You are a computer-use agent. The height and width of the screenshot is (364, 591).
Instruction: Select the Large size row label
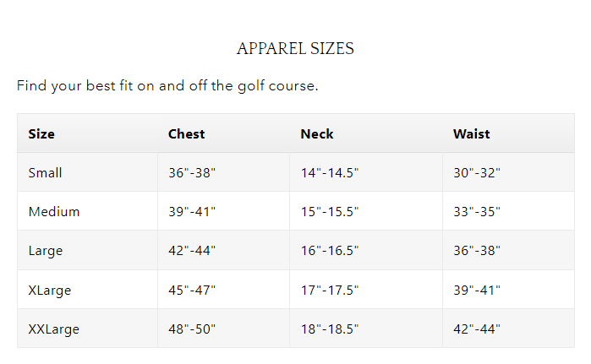coord(45,251)
